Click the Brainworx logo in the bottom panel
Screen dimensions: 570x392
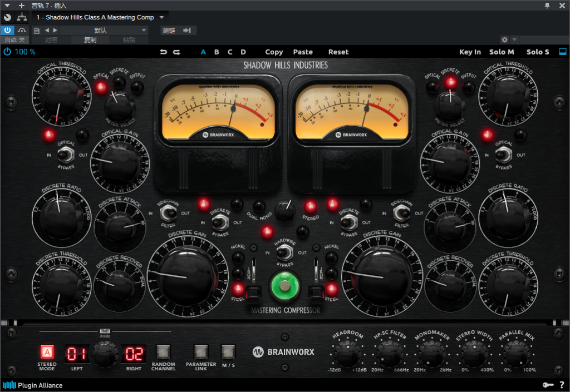(x=283, y=352)
